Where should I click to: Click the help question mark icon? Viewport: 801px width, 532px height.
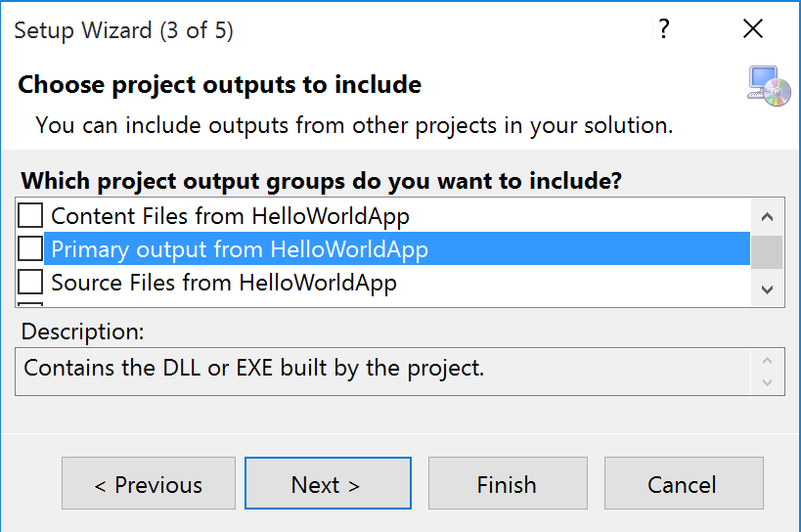663,29
